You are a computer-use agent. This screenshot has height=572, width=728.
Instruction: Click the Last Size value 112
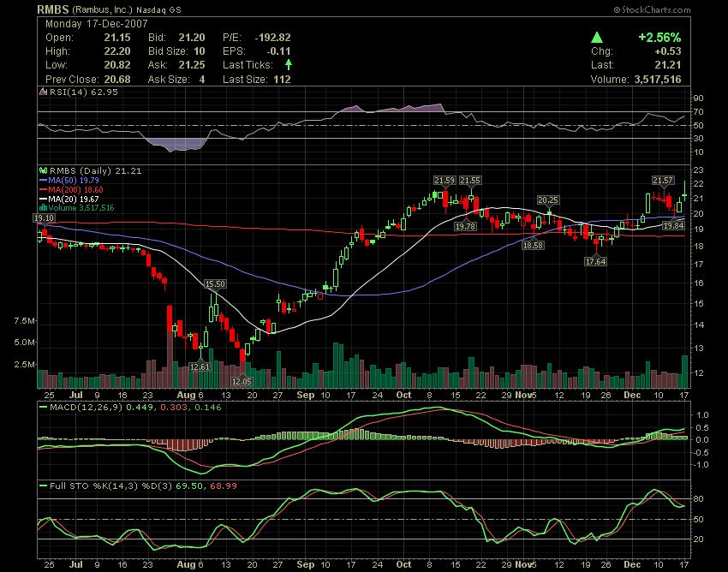(283, 80)
